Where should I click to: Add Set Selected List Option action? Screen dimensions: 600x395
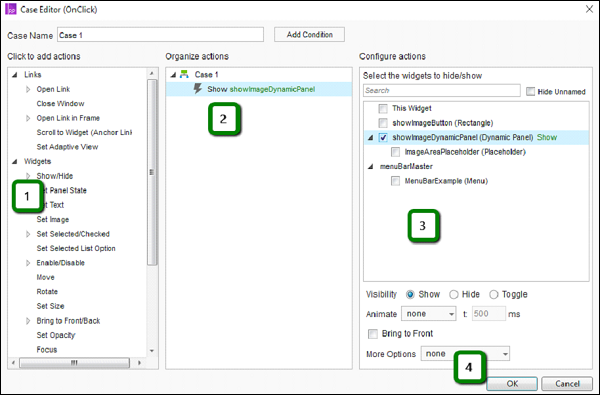76,248
